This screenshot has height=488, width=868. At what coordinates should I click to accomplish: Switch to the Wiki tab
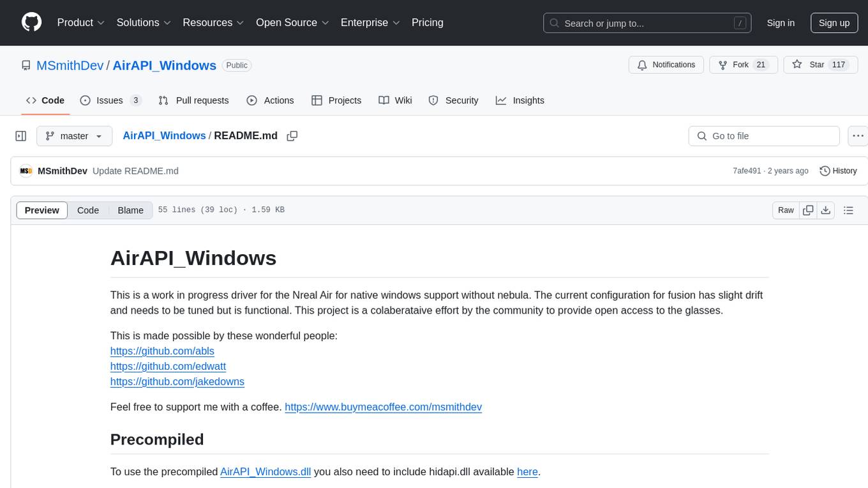[395, 100]
